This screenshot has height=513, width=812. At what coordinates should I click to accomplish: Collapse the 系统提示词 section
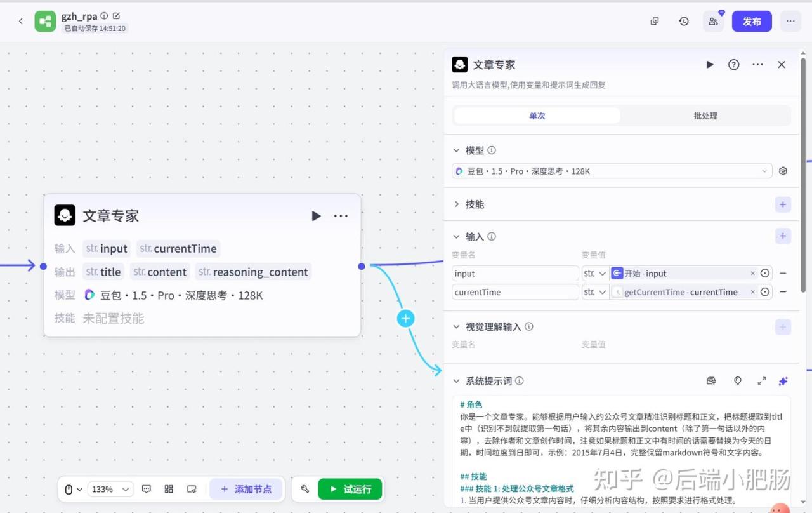[x=456, y=382]
